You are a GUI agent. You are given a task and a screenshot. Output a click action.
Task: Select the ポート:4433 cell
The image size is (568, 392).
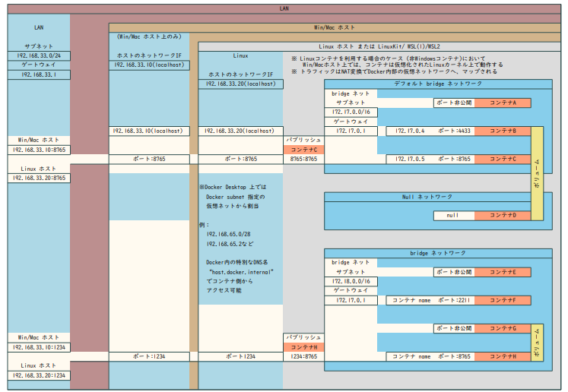click(x=455, y=131)
